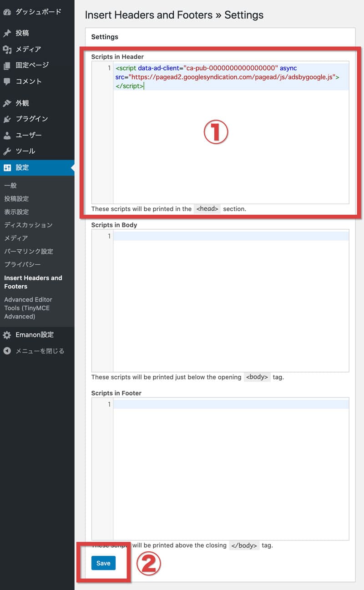Click the Settings panel heading
The image size is (364, 590).
pos(105,37)
